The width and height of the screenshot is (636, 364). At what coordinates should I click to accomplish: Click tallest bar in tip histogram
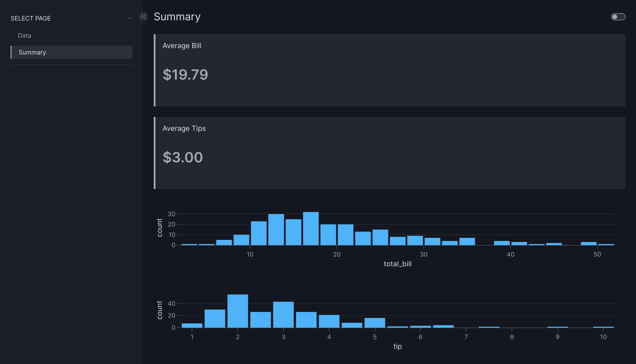click(x=238, y=311)
